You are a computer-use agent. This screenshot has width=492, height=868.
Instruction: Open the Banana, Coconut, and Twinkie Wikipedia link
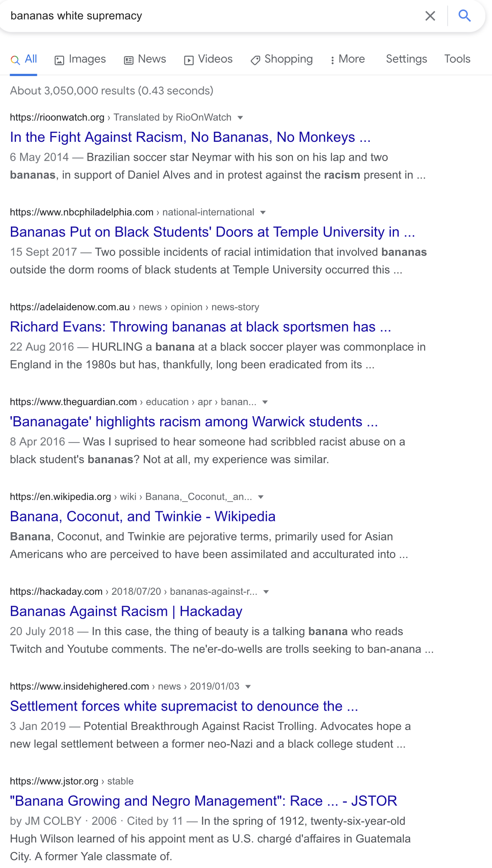point(143,517)
